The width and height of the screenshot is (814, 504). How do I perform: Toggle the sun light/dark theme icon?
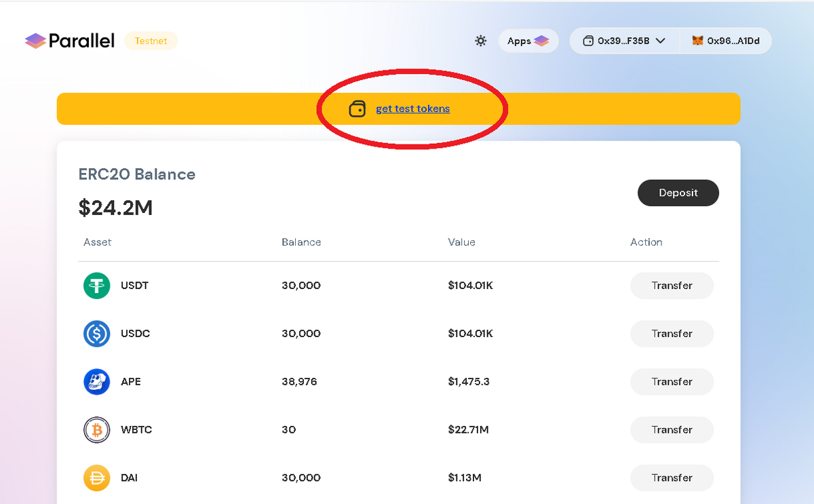[x=481, y=41]
